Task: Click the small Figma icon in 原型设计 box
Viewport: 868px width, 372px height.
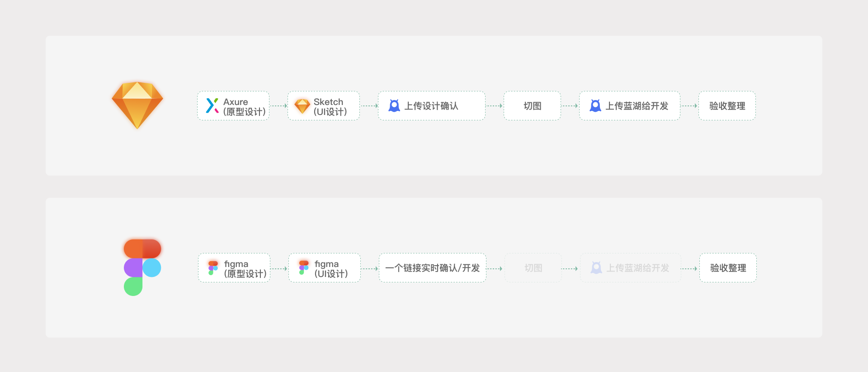Action: coord(213,267)
